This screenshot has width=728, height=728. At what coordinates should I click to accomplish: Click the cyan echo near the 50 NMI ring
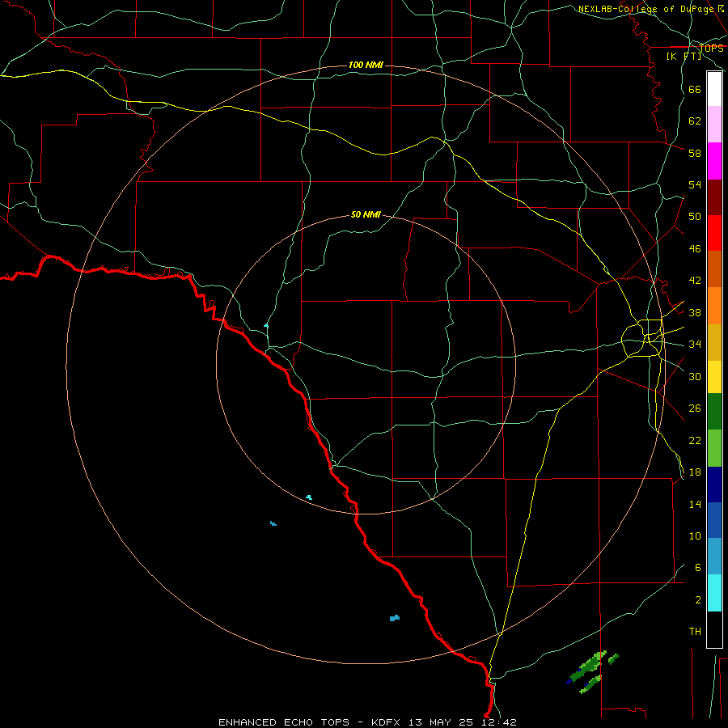coord(309,497)
